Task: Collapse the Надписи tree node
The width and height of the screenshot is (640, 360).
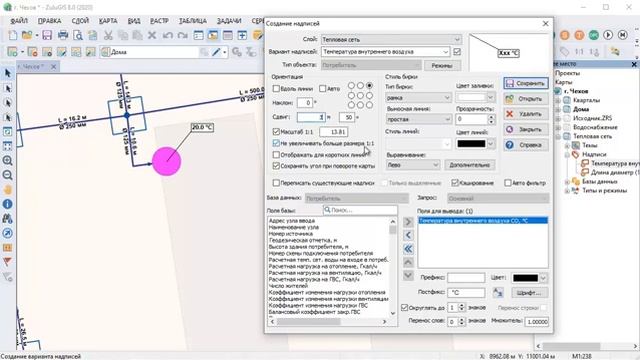Action: (x=567, y=155)
